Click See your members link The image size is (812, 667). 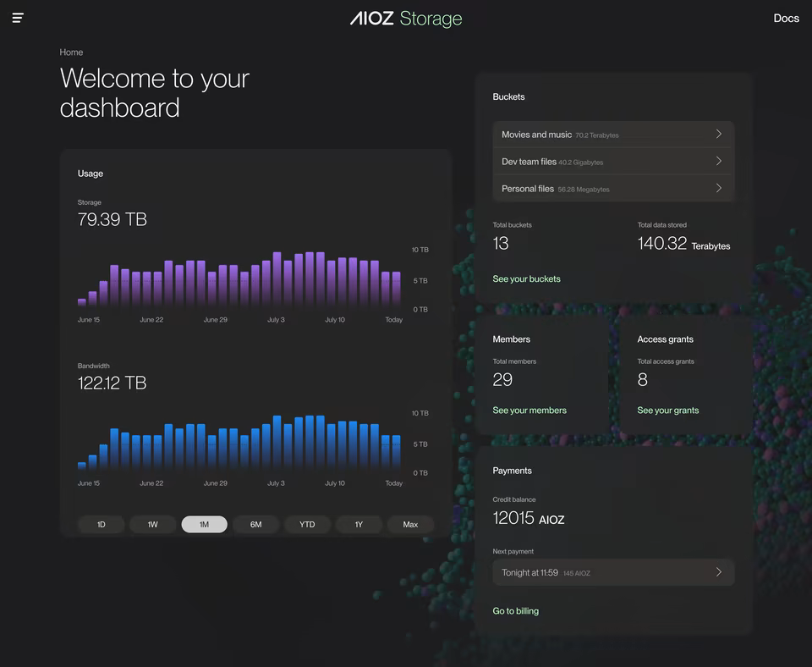click(529, 411)
